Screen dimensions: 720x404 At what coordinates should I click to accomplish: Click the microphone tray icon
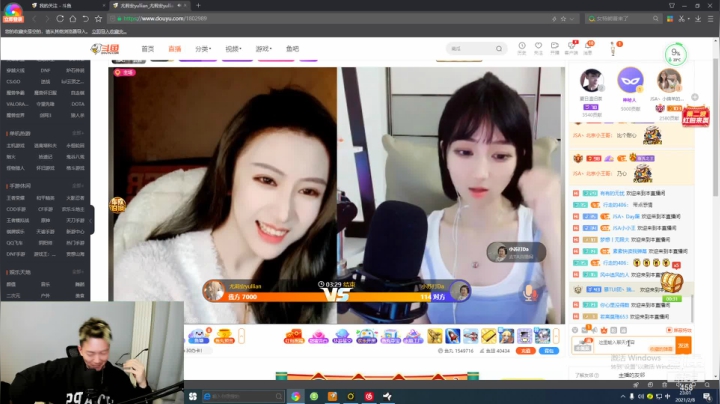(632, 396)
